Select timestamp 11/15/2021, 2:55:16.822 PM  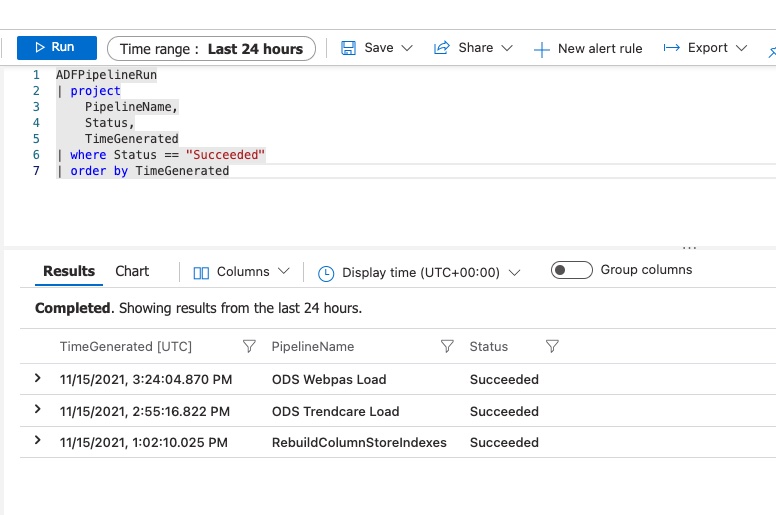(x=145, y=411)
